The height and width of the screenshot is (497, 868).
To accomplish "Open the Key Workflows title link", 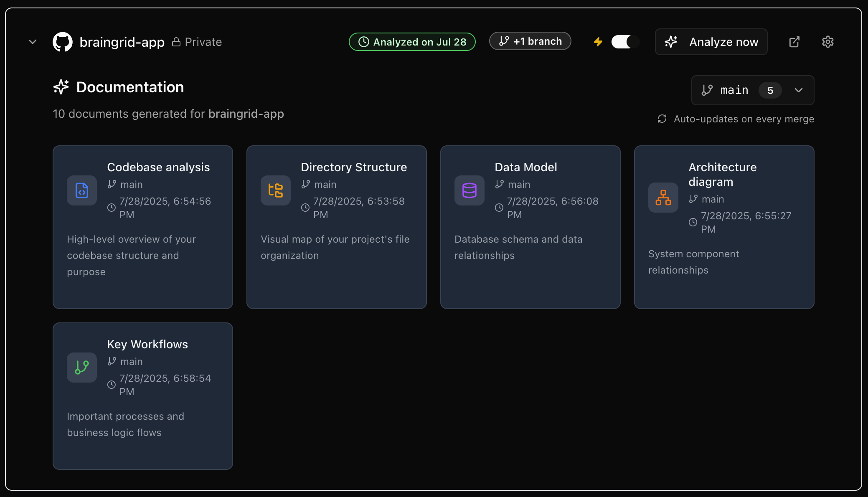I will click(x=147, y=344).
